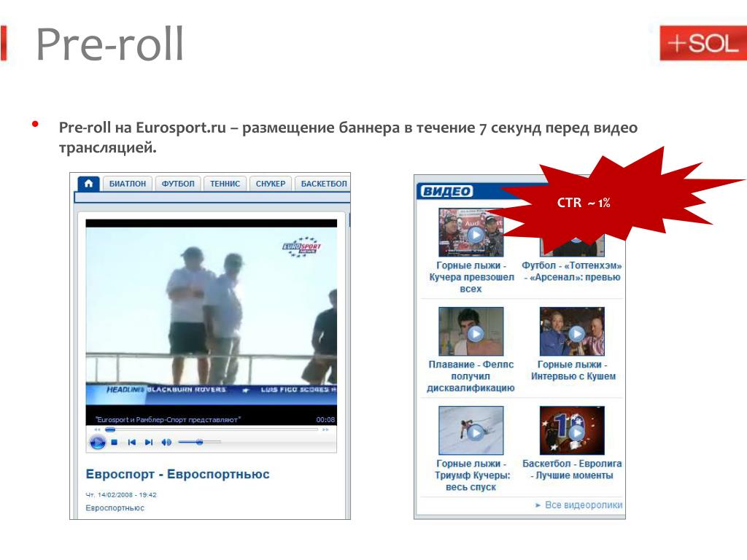Click the +SOL logo
This screenshot has height=560, width=747.
tap(703, 43)
